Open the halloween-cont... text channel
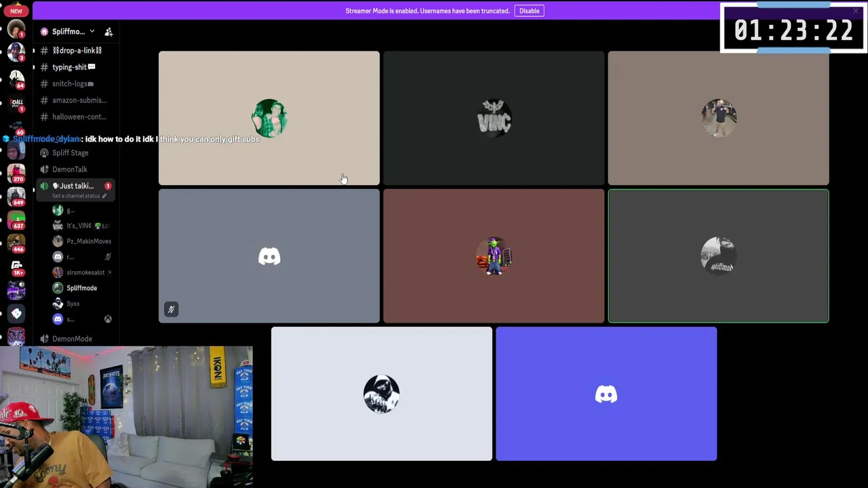The image size is (868, 488). (73, 117)
